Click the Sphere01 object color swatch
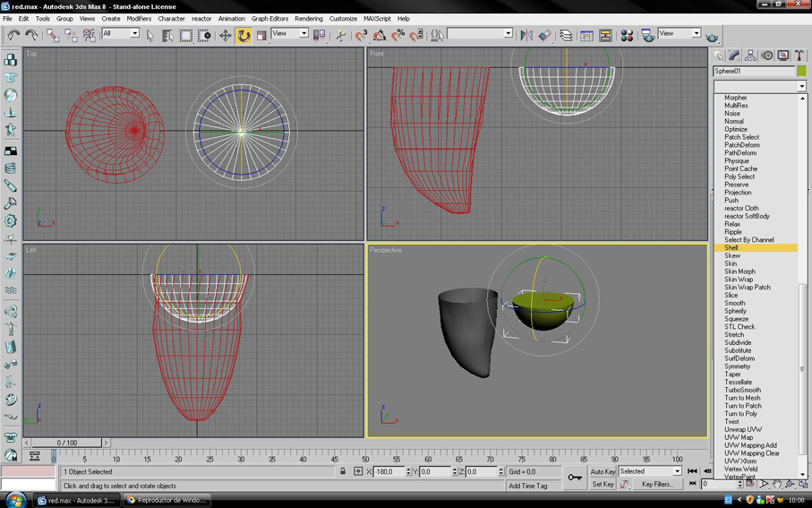 (x=801, y=71)
